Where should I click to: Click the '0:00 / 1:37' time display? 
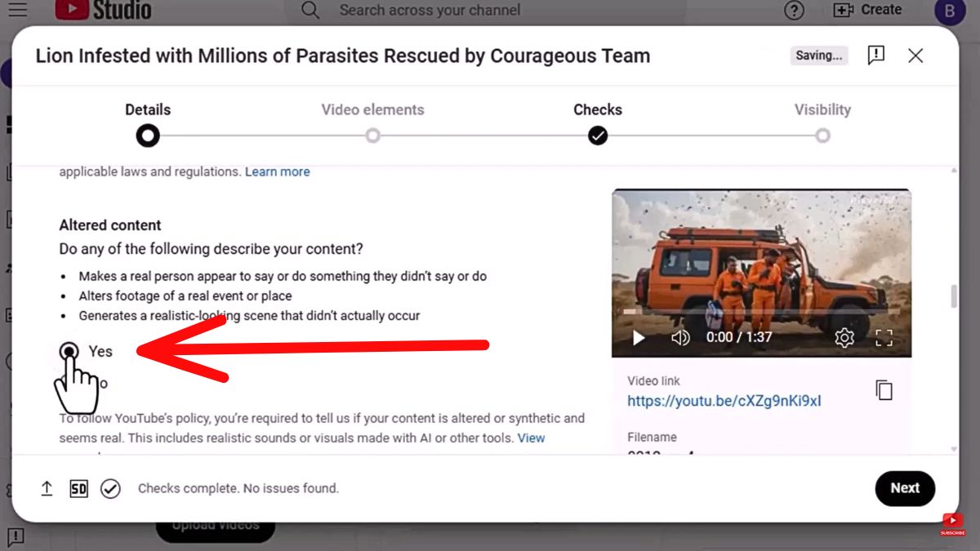tap(739, 337)
